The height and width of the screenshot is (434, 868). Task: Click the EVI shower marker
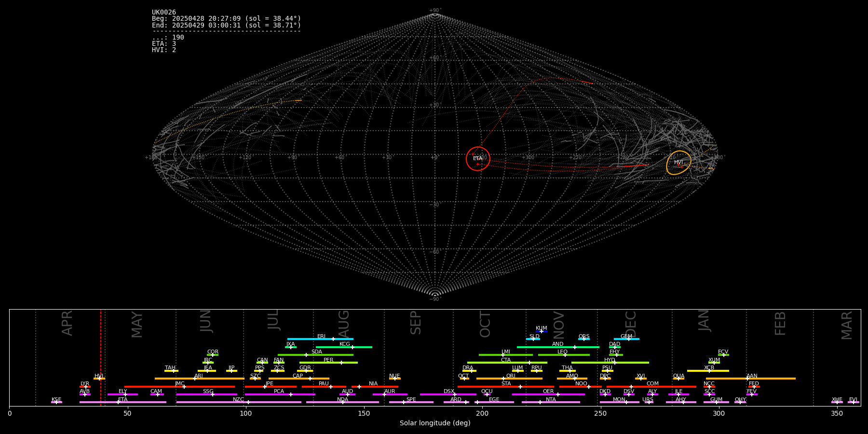[853, 402]
